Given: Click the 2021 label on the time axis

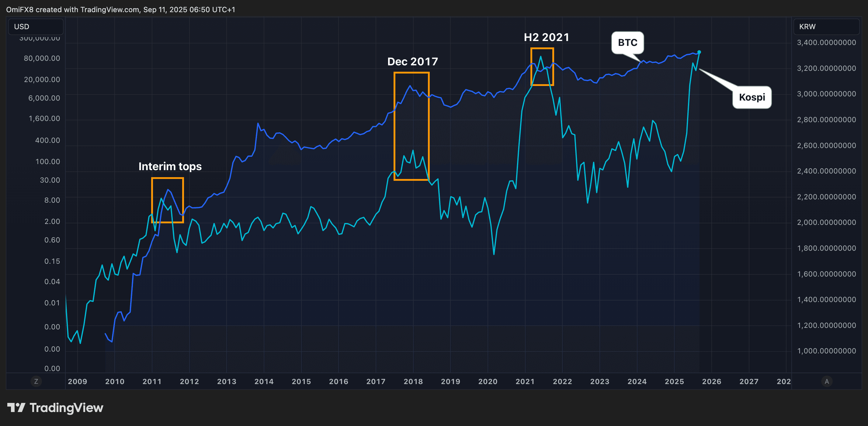Looking at the screenshot, I should point(525,382).
